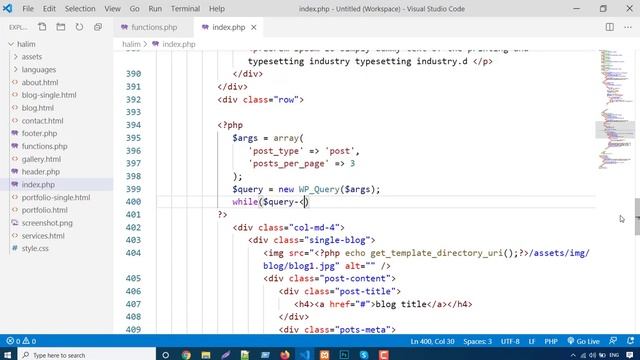
Task: Open blog-single.html in Explorer
Action: [x=49, y=95]
